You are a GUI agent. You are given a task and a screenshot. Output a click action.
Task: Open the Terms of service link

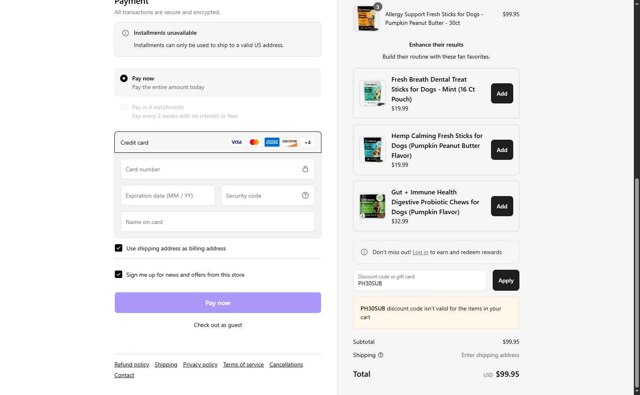click(x=243, y=364)
